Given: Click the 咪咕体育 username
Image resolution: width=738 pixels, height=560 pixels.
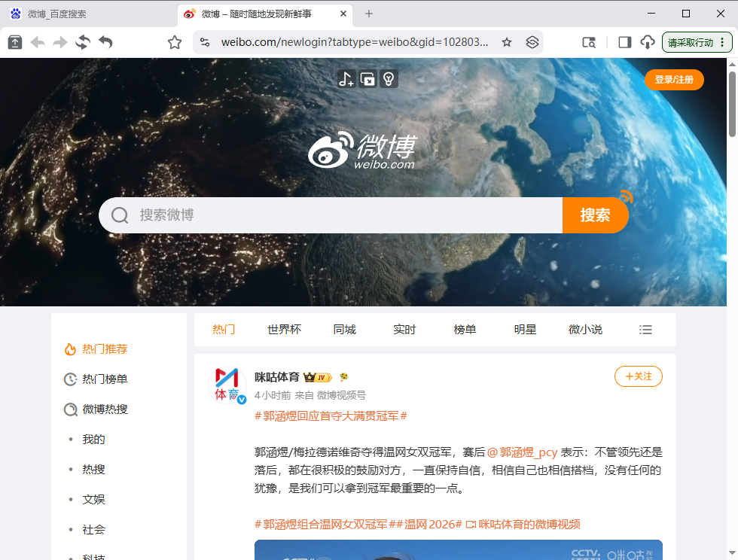Looking at the screenshot, I should pyautogui.click(x=277, y=377).
